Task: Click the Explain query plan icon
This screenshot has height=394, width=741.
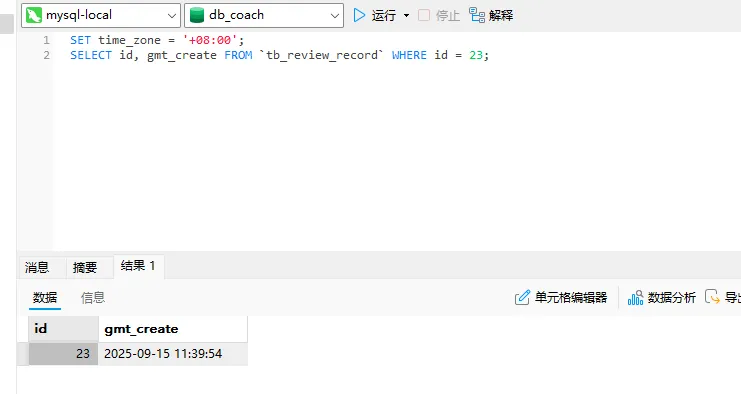Action: 477,15
